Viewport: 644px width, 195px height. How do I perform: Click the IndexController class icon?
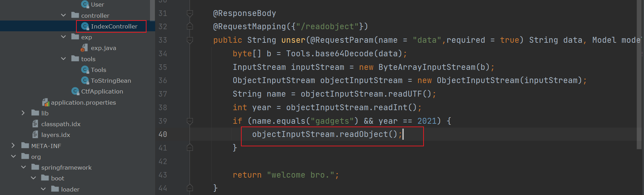pos(85,26)
